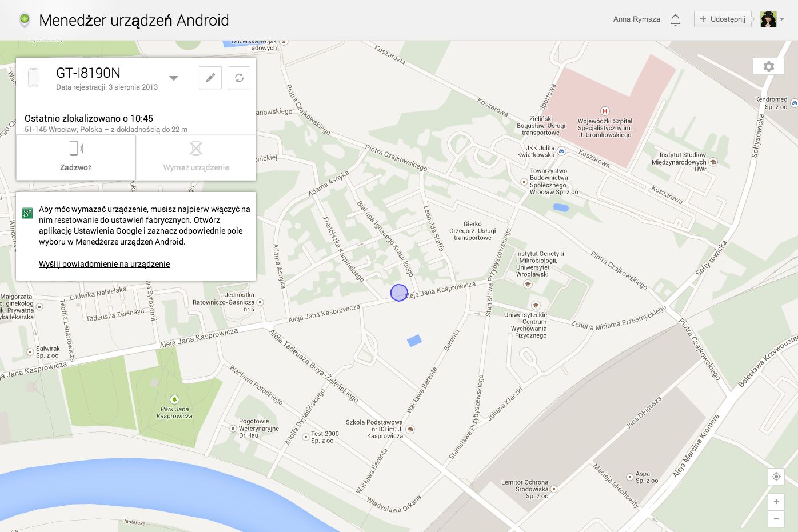Click the Szkoła Podstawowa nr 83 icon

pos(410,429)
